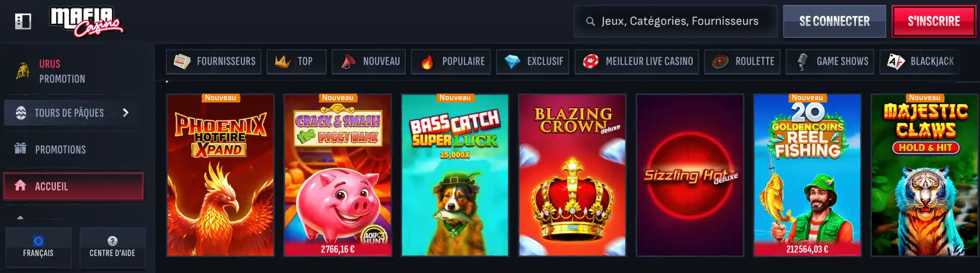Expand Tours de Pâques chevron
The width and height of the screenshot is (980, 273).
click(126, 113)
